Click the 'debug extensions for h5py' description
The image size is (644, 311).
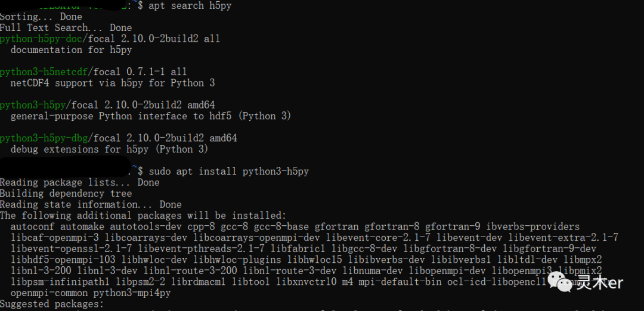pyautogui.click(x=109, y=150)
